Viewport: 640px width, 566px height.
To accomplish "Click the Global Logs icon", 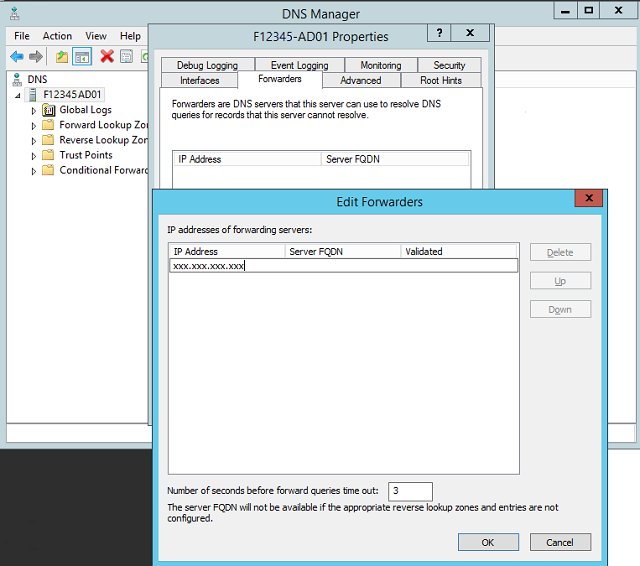I will [49, 110].
